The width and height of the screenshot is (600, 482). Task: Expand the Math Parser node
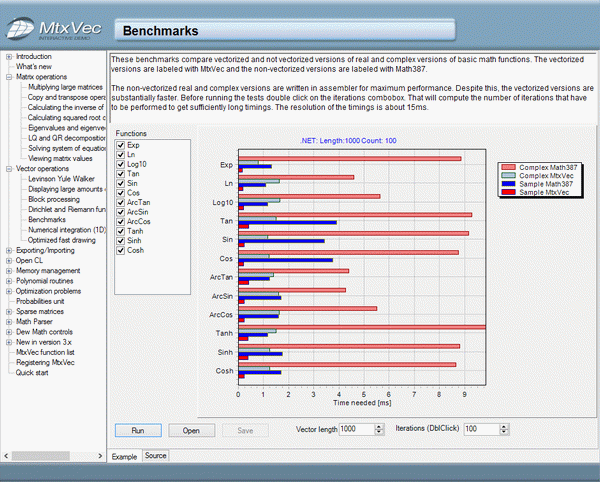coord(9,322)
